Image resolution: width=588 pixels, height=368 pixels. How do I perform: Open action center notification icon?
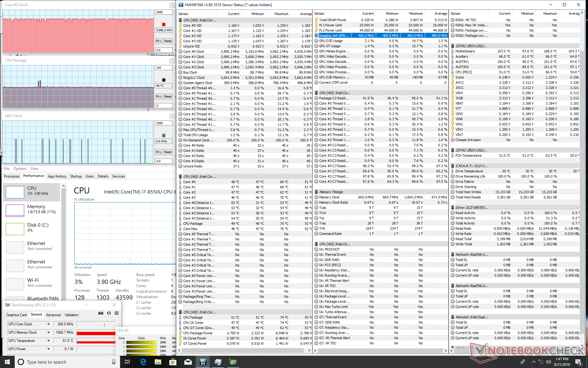pos(578,362)
